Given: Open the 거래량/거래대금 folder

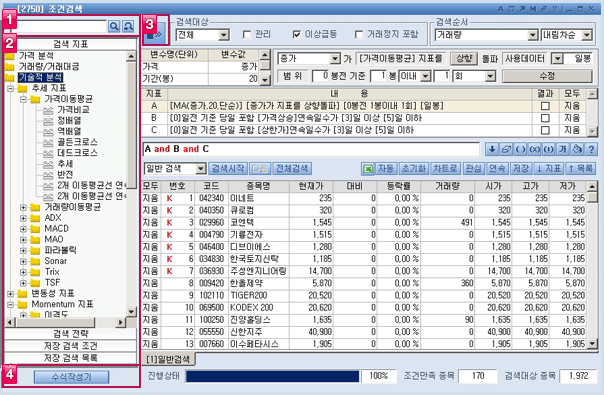Looking at the screenshot, I should 49,67.
